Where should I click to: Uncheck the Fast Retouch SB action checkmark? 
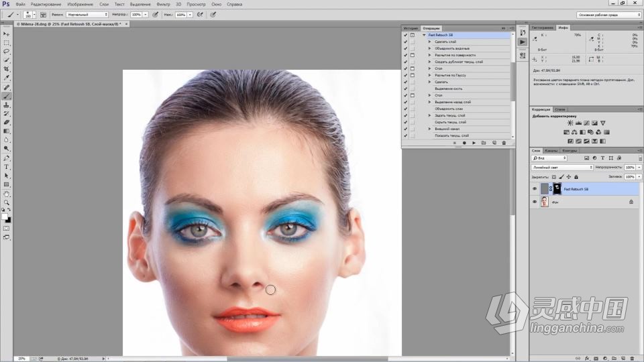click(x=405, y=35)
